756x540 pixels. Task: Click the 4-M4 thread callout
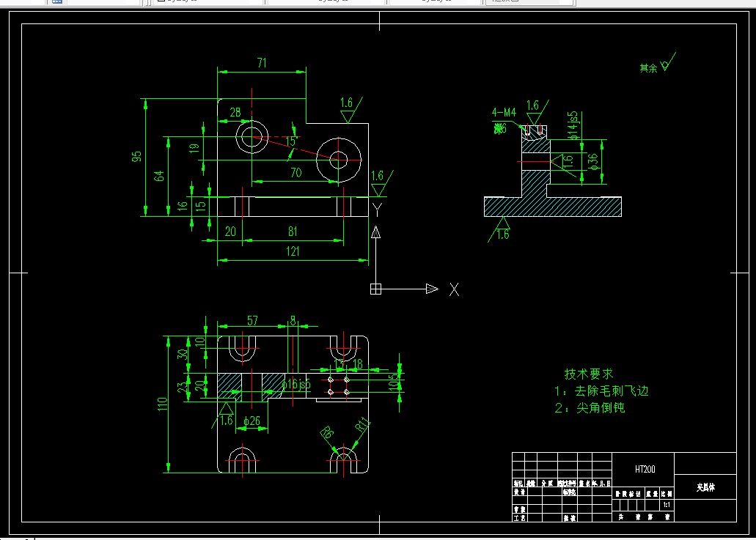coord(504,112)
